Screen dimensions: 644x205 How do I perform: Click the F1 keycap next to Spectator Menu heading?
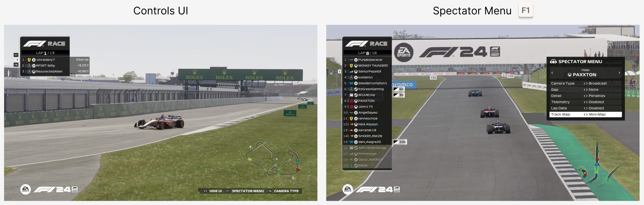(x=526, y=10)
